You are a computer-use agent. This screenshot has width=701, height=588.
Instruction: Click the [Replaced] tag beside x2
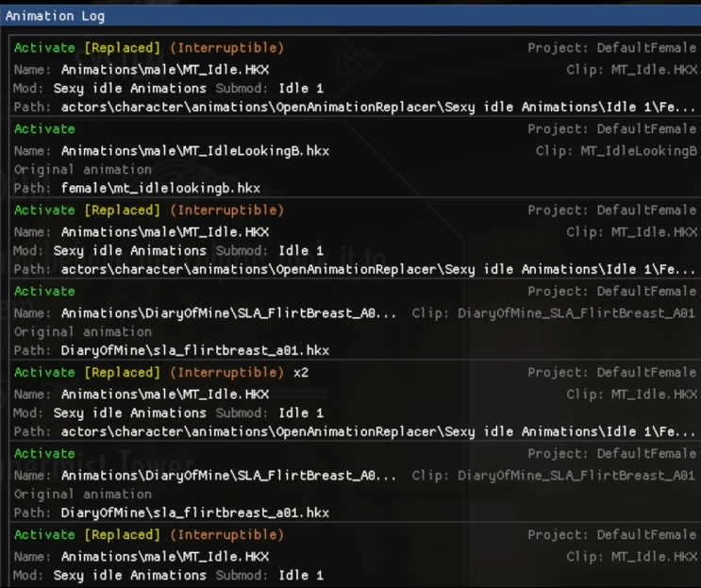coord(122,373)
